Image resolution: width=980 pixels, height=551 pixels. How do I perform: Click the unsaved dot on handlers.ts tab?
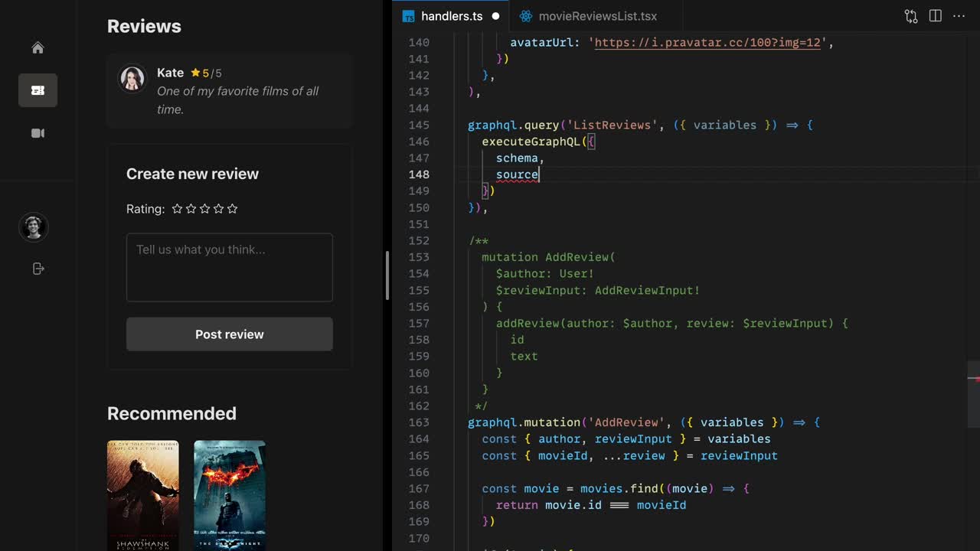(x=495, y=16)
